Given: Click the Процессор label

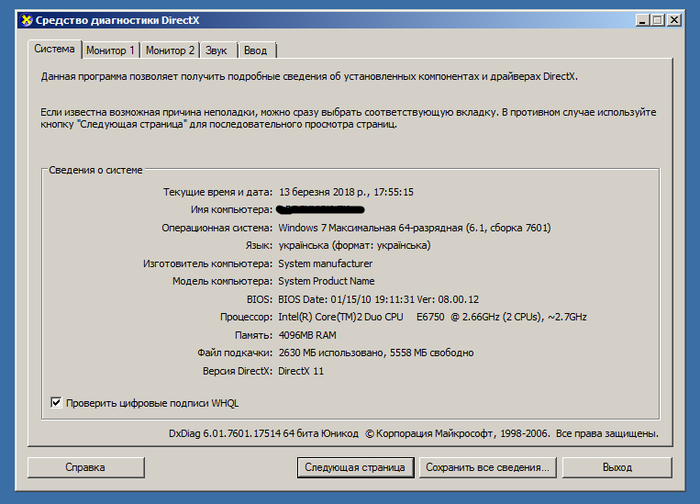Looking at the screenshot, I should 246,317.
